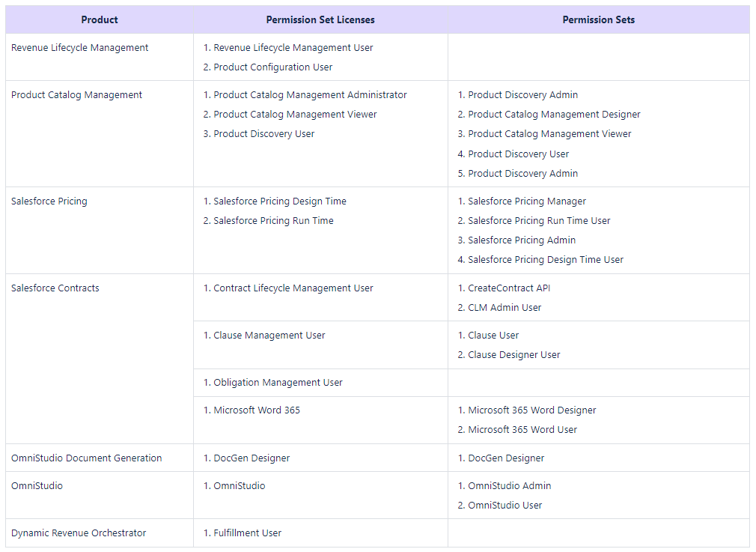This screenshot has height=552, width=756.
Task: Select the Dynamic Revenue Orchestrator product cell
Action: click(x=100, y=533)
